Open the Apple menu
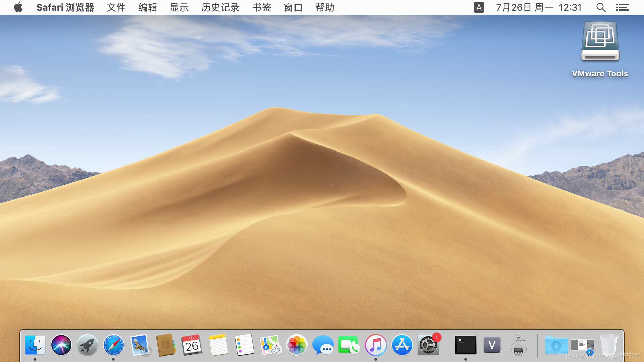The height and width of the screenshot is (362, 644). 18,7
